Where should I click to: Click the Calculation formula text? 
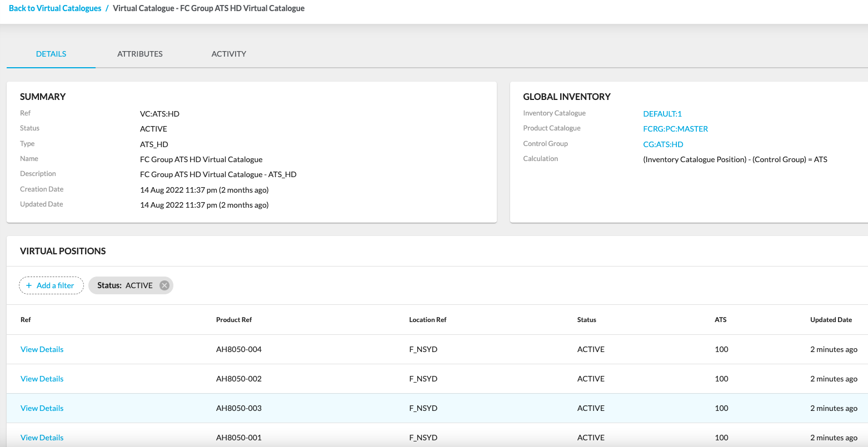[735, 159]
